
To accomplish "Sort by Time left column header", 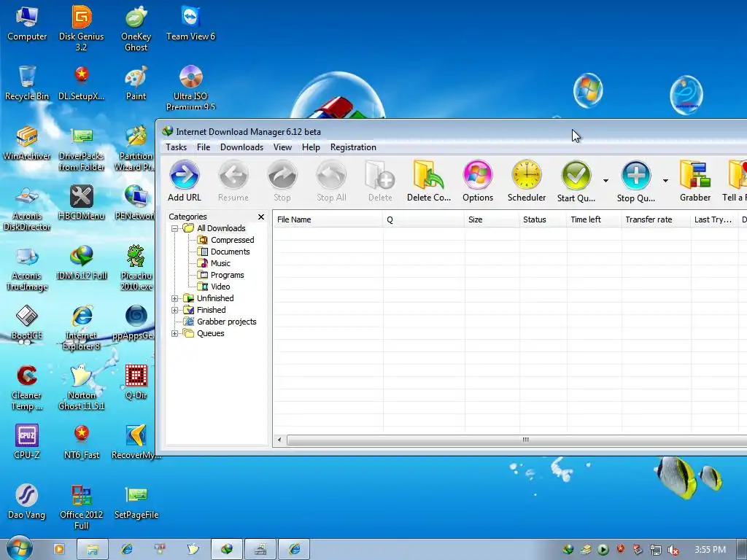I will tap(594, 219).
